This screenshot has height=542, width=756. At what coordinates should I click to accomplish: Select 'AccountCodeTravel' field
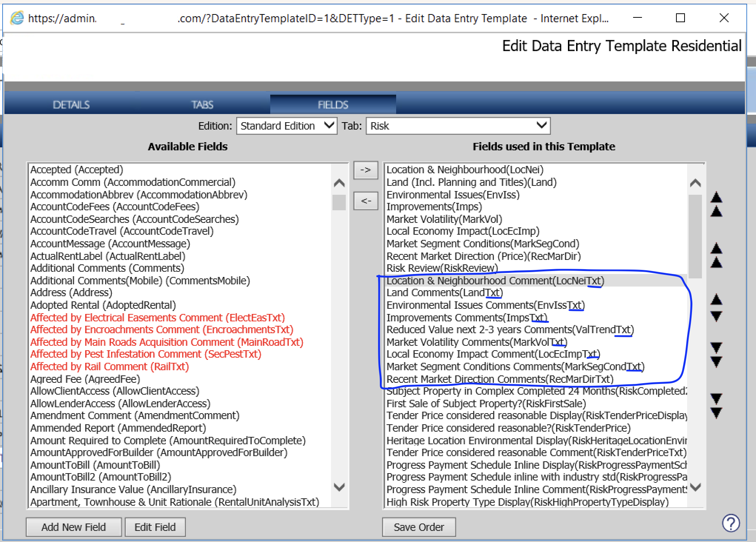click(122, 231)
